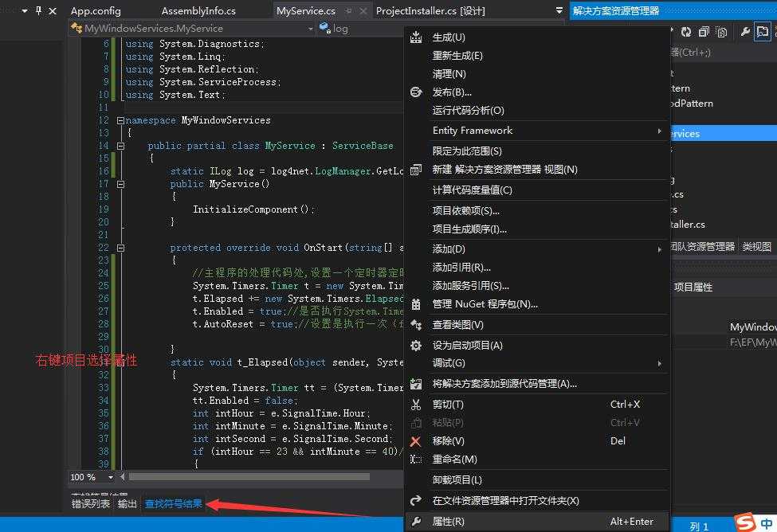Image resolution: width=777 pixels, height=532 pixels.
Task: Click the pin icon on the left tool window
Action: 39,10
